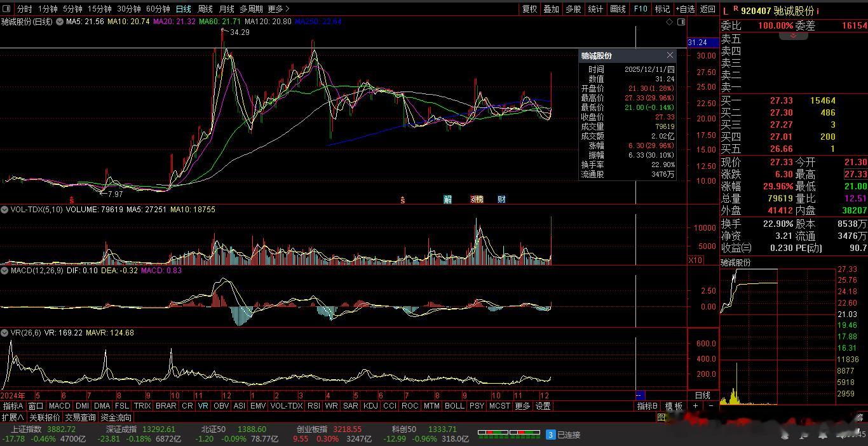Image resolution: width=868 pixels, height=446 pixels.
Task: Click the diamond icon above the chart
Action: coord(670,22)
